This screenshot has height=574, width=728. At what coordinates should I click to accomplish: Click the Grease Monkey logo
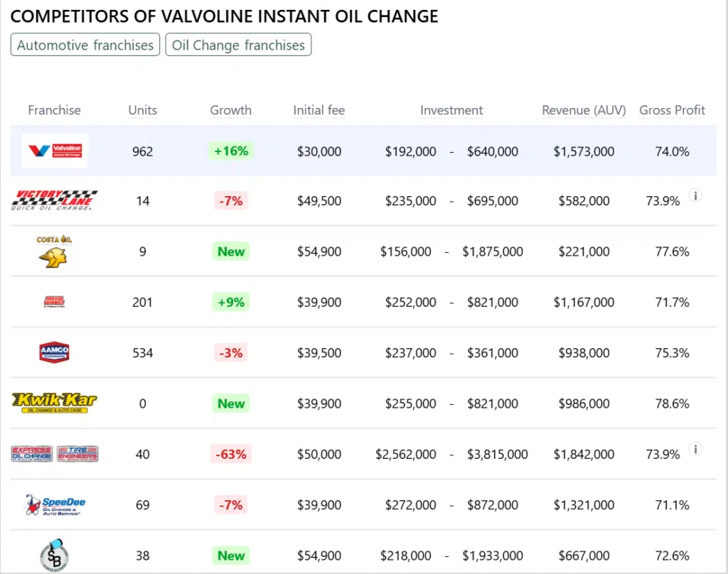[x=55, y=302]
